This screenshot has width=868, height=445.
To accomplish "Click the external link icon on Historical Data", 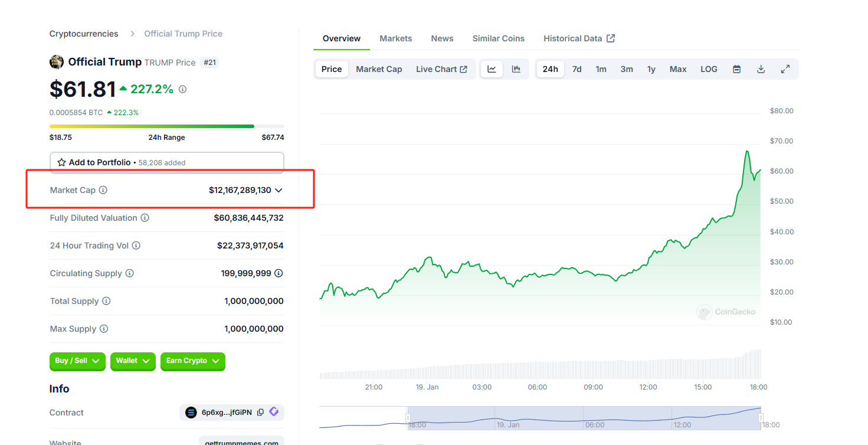I will click(x=611, y=38).
